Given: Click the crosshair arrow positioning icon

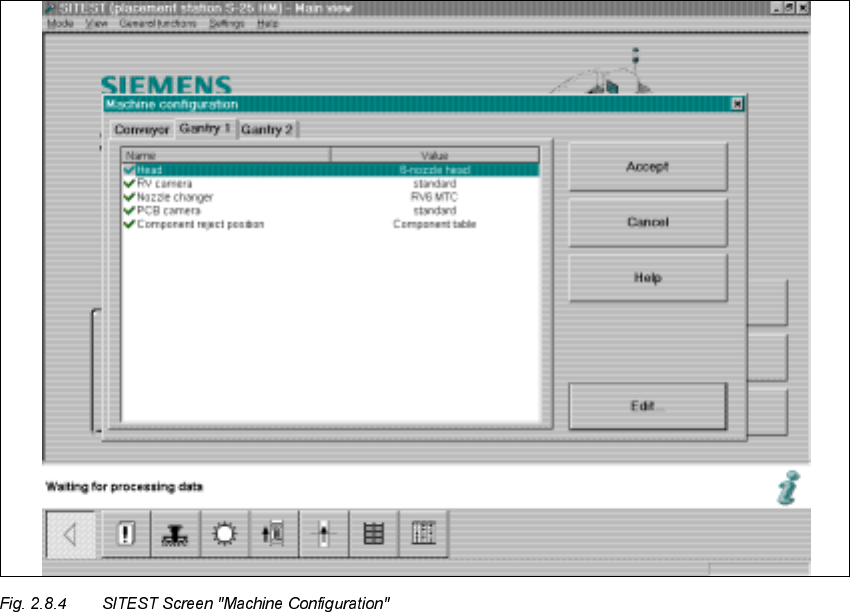Looking at the screenshot, I should coord(324,534).
